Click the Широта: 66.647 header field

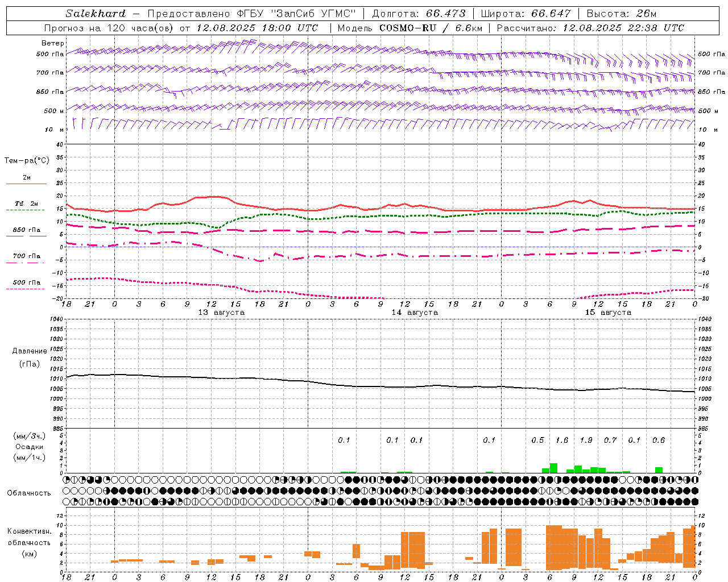point(526,14)
